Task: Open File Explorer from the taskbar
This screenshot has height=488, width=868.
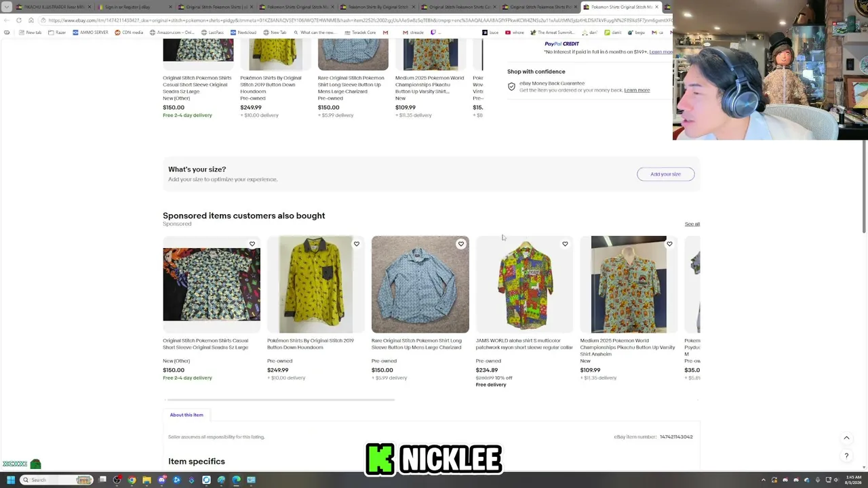Action: [146, 480]
